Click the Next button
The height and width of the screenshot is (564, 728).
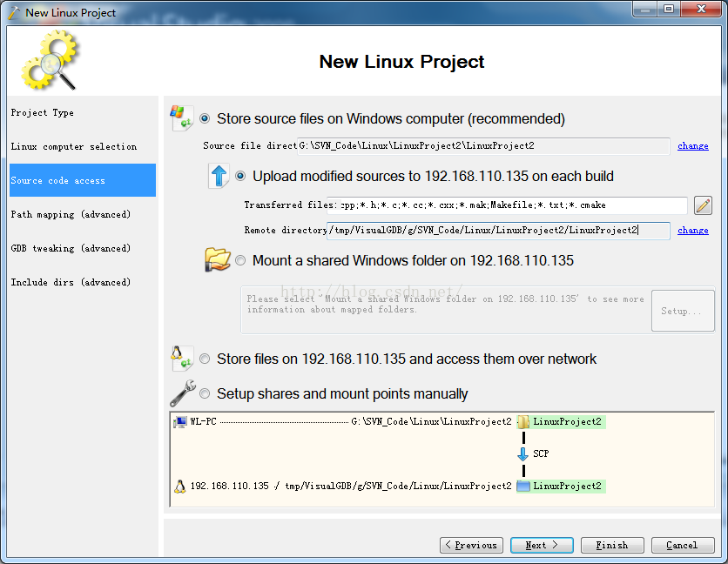point(542,545)
